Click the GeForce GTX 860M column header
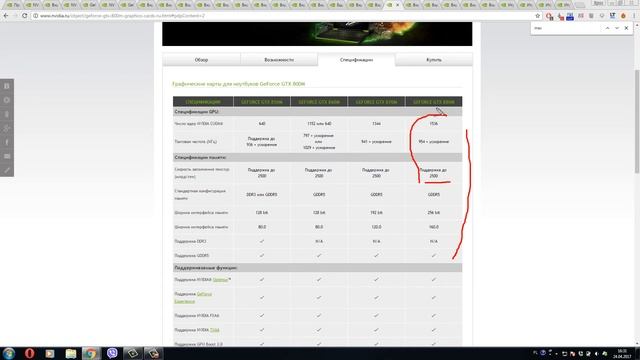640x360 pixels. (x=319, y=102)
